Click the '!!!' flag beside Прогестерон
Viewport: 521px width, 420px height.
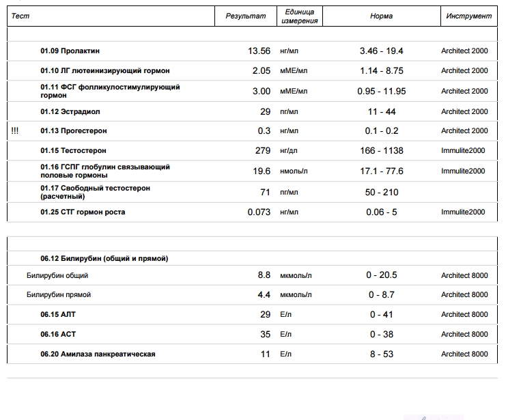point(15,130)
